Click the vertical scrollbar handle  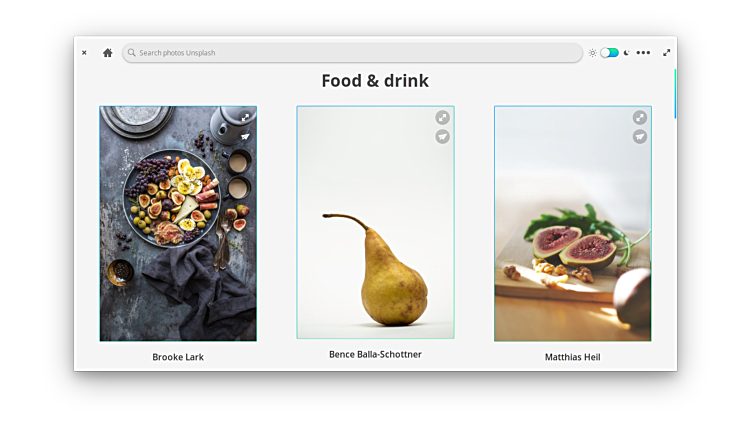click(675, 94)
